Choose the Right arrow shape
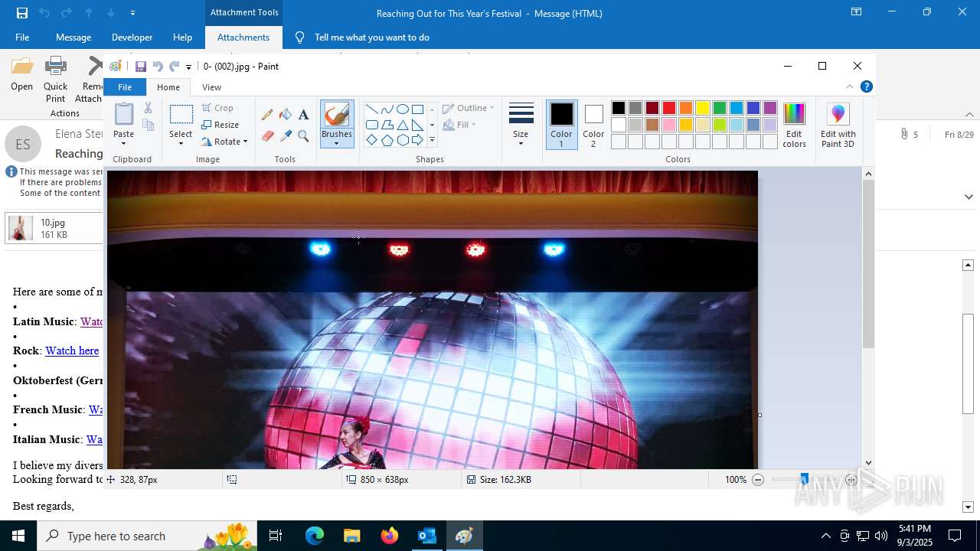 [417, 140]
